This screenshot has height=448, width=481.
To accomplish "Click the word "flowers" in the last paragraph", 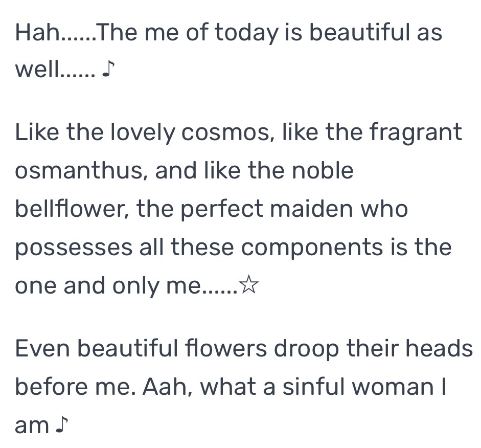I will point(226,349).
